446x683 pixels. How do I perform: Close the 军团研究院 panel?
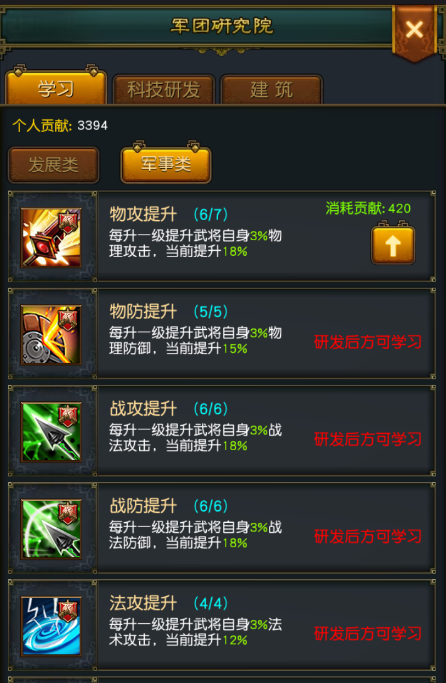click(x=414, y=30)
